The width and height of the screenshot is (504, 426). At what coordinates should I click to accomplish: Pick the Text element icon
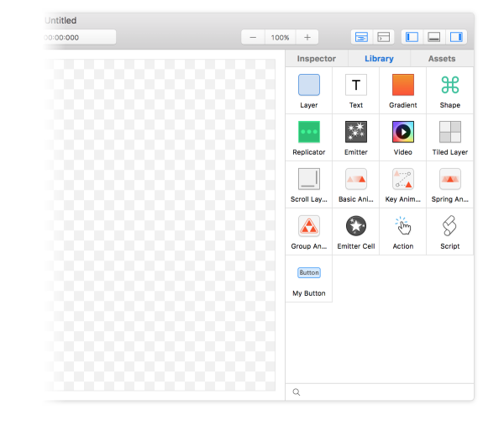coord(356,85)
